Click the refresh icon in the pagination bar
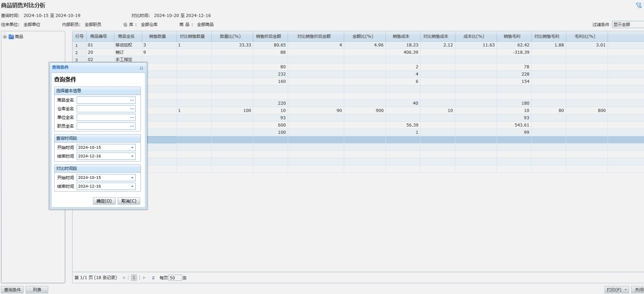Image resolution: width=644 pixels, height=294 pixels. click(153, 278)
